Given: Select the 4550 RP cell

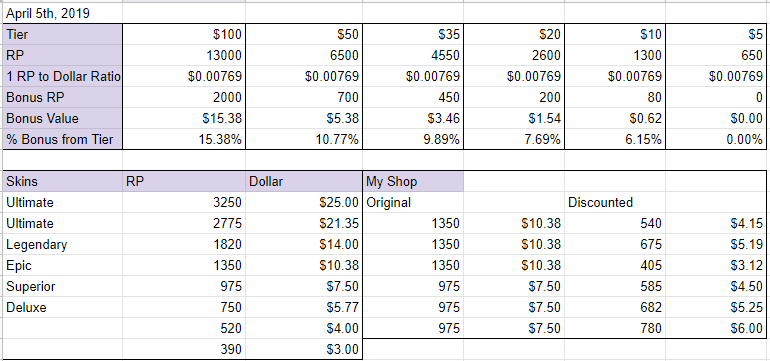Looking at the screenshot, I should [x=413, y=55].
